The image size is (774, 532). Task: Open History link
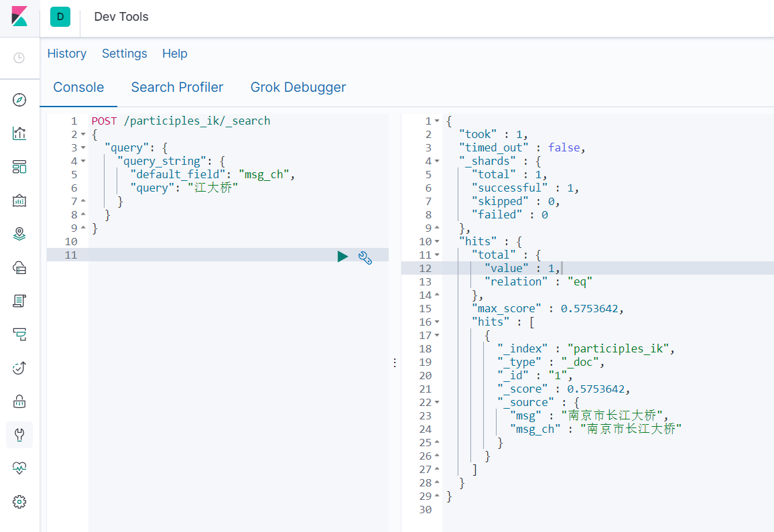66,54
